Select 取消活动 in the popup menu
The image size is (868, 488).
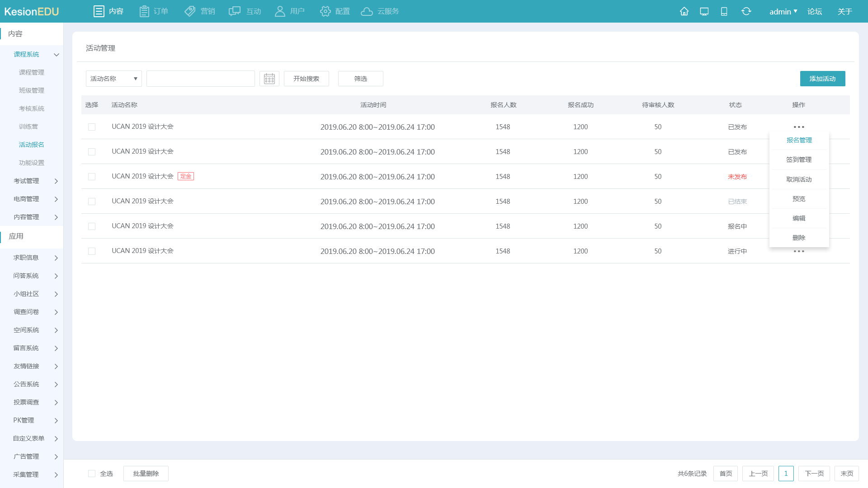tap(799, 179)
